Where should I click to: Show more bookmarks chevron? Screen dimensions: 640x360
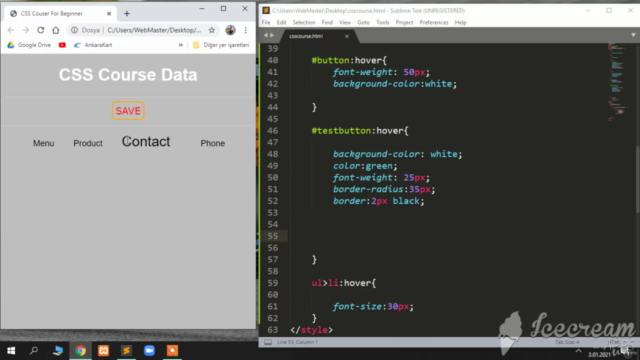pos(180,45)
